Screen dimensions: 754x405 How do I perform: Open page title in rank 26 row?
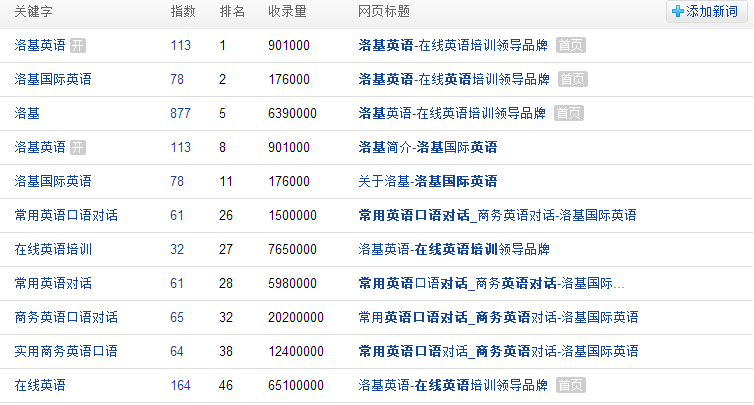(497, 215)
